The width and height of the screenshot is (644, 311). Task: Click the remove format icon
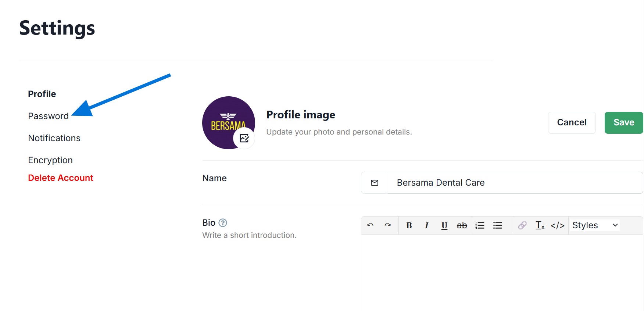540,225
